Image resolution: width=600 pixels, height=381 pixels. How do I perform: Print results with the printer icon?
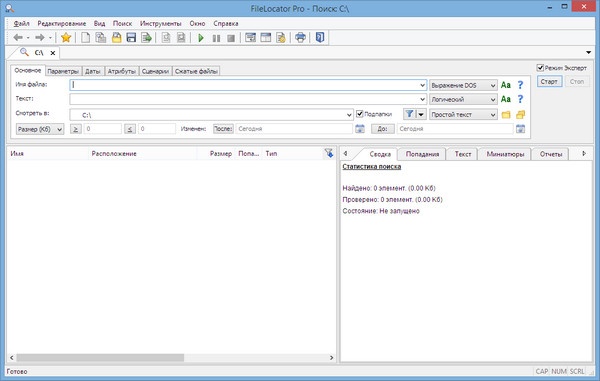(300, 37)
